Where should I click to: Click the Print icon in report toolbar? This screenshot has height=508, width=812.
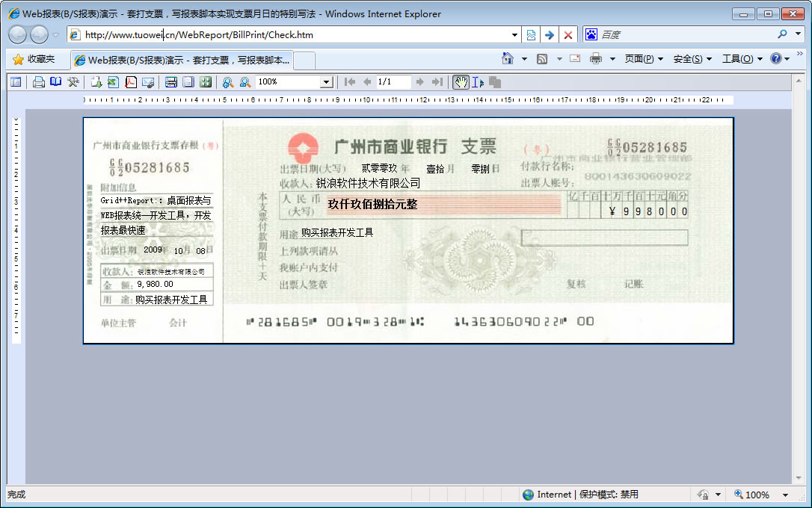point(38,82)
